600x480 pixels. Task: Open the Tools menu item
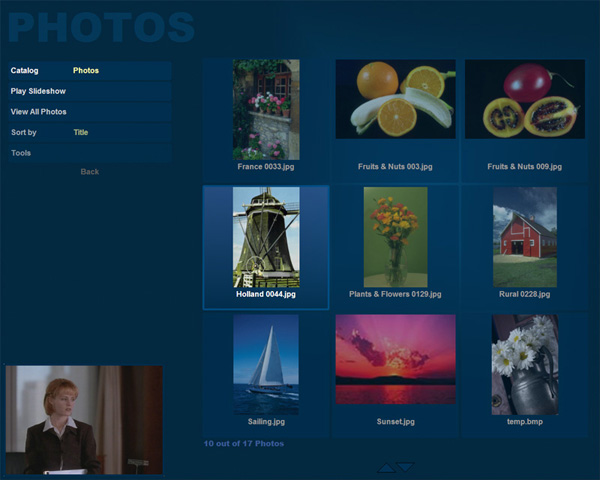(x=90, y=153)
